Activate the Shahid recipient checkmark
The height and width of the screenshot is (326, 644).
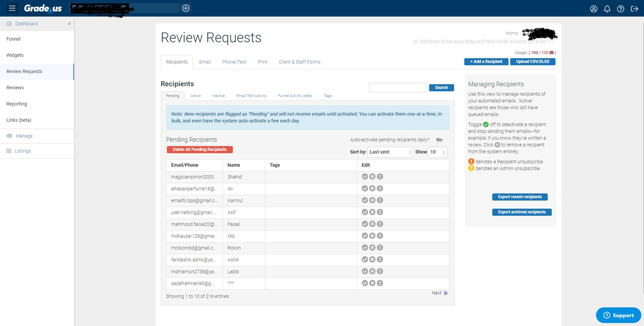point(365,177)
